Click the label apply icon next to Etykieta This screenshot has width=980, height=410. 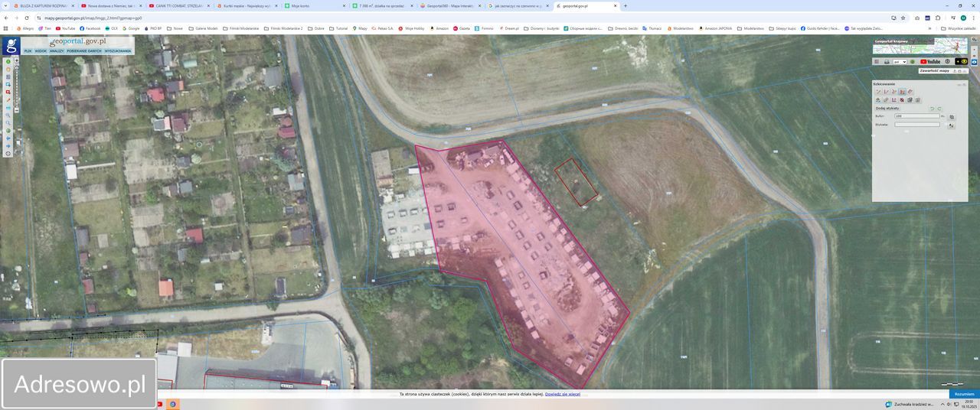click(951, 125)
